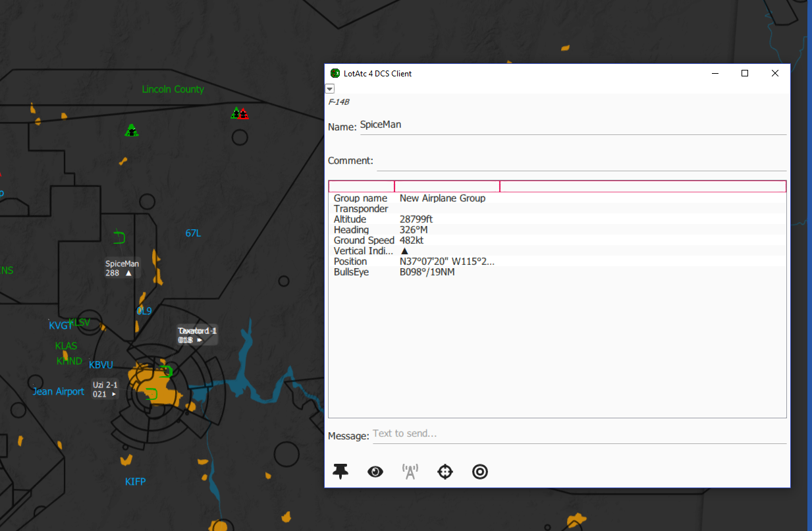Select the SpiceMan aircraft label on map
Screen dimensions: 812x531
pyautogui.click(x=122, y=268)
